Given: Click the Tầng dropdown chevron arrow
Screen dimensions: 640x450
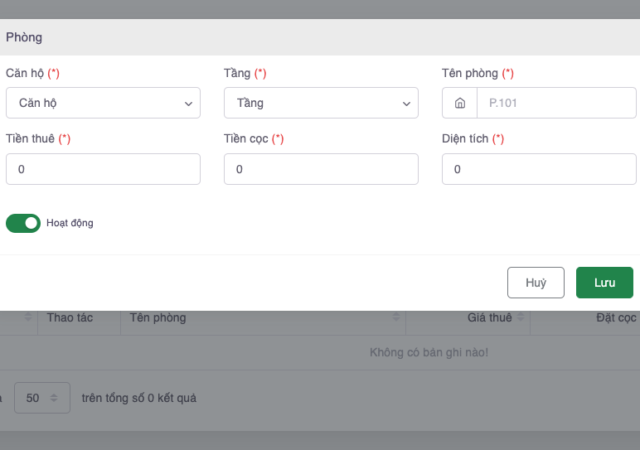Looking at the screenshot, I should pyautogui.click(x=406, y=103).
